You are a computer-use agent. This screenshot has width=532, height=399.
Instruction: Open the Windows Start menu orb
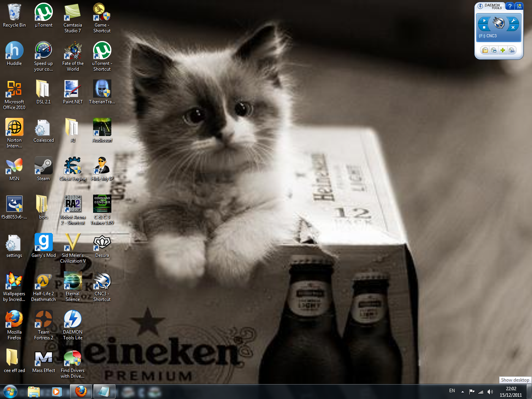point(10,391)
